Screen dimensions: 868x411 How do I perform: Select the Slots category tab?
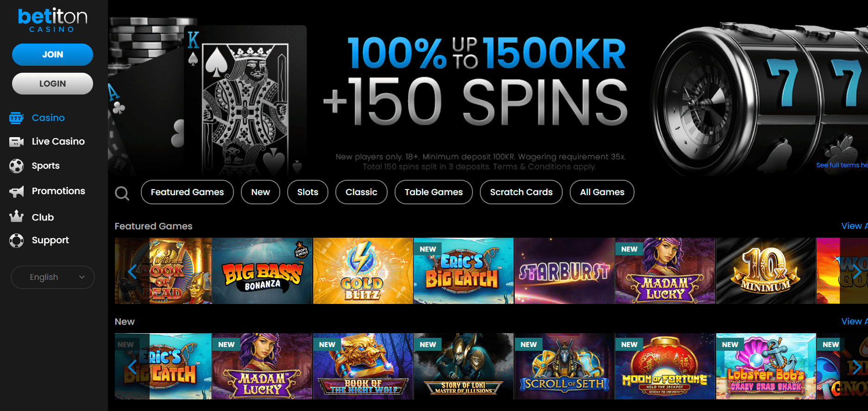(x=308, y=192)
